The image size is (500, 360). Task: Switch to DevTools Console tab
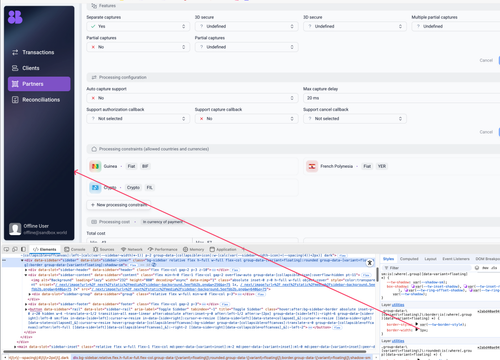75,249
